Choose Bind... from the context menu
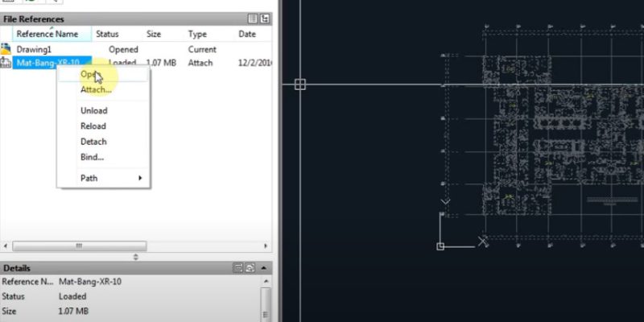The height and width of the screenshot is (322, 644). 92,157
